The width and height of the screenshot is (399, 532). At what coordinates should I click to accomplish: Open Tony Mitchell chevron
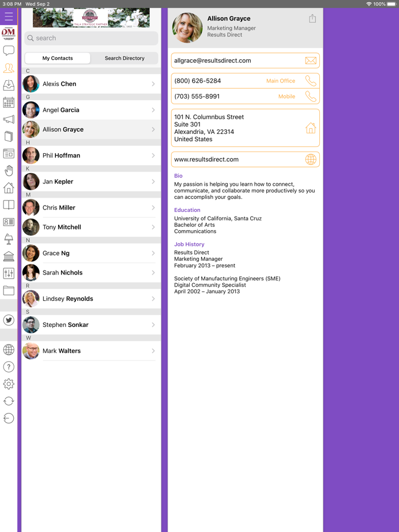153,227
